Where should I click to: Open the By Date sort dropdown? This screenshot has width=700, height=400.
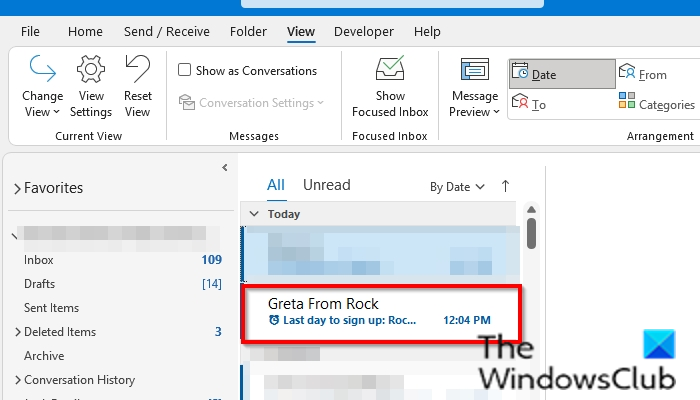pos(457,187)
